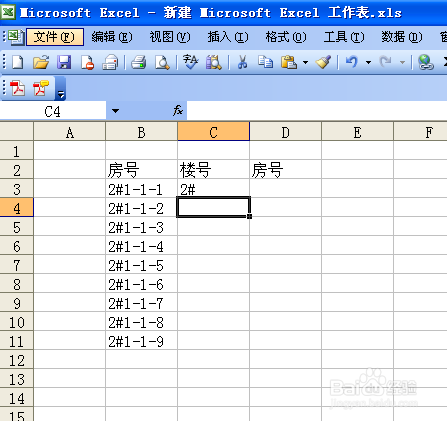Activate the Format Painter brush

[323, 62]
